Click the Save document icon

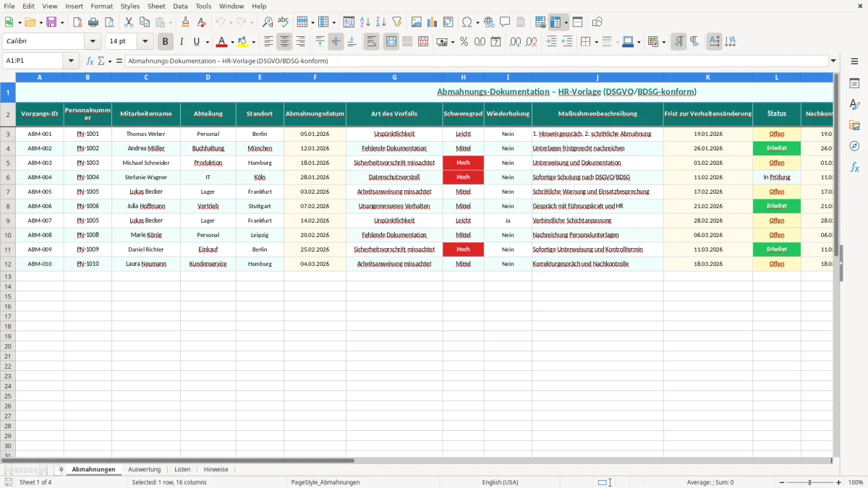(51, 22)
